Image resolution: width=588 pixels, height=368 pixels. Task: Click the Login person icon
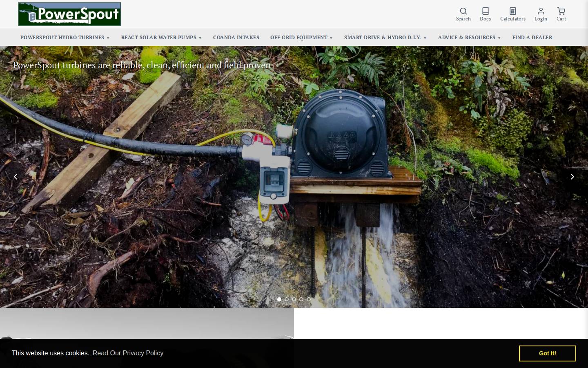(x=541, y=14)
